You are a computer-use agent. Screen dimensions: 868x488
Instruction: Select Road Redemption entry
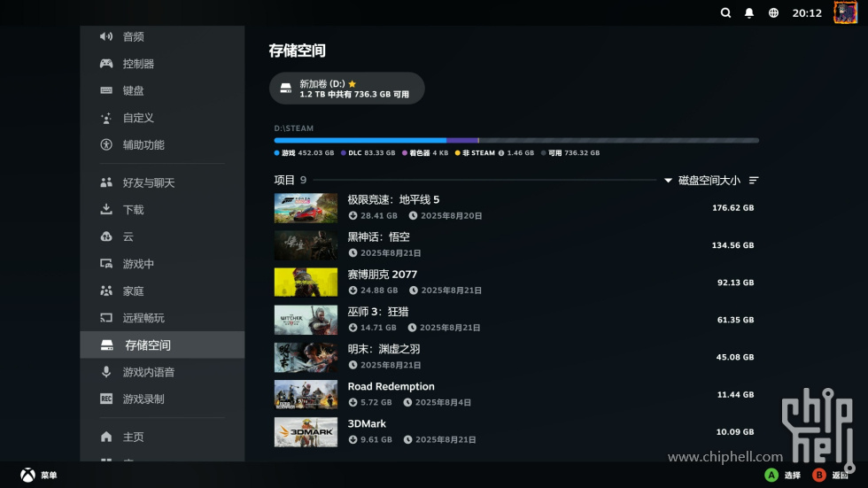[515, 394]
